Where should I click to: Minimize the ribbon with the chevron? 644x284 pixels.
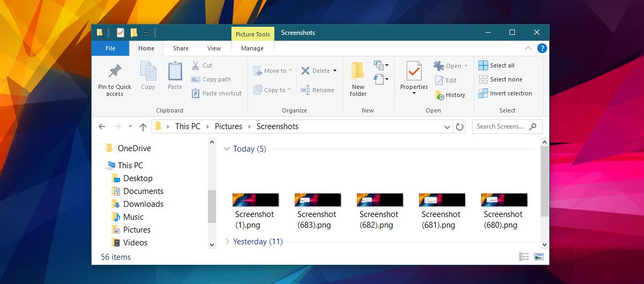tap(528, 48)
